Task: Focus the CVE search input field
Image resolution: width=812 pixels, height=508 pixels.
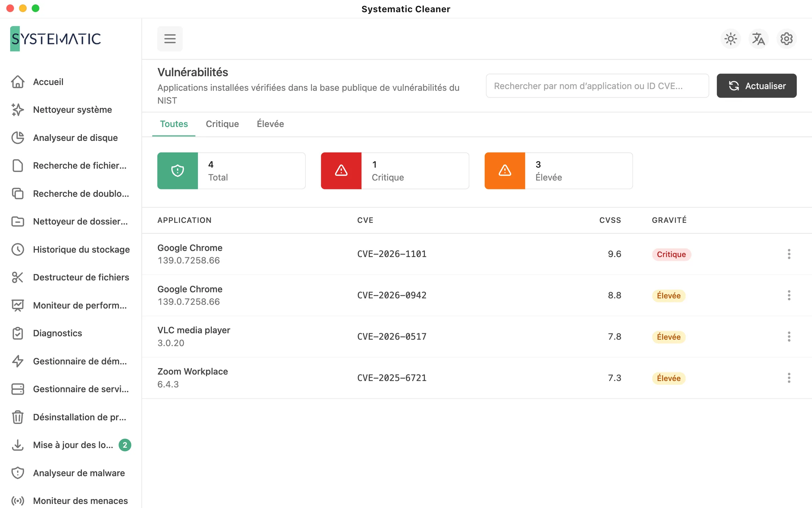Action: click(597, 86)
